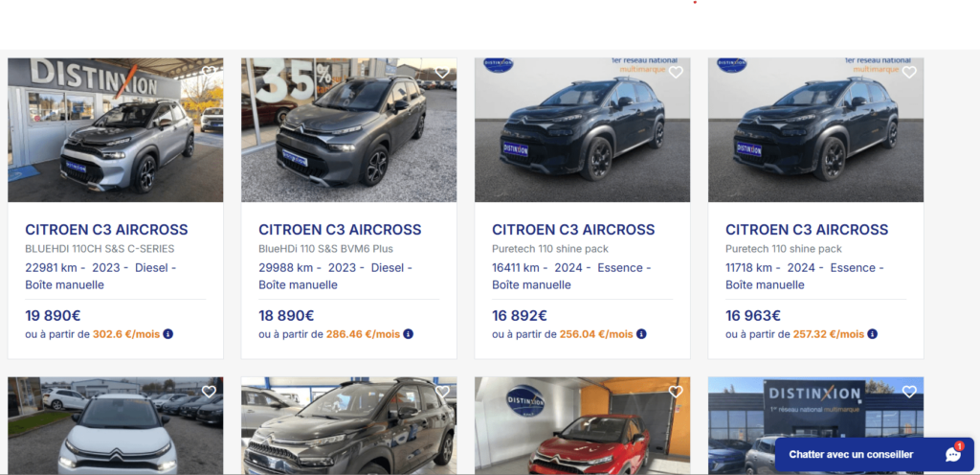Open silver C3 Aircross Distinxion showroom photo
The width and height of the screenshot is (980, 475).
(x=116, y=130)
